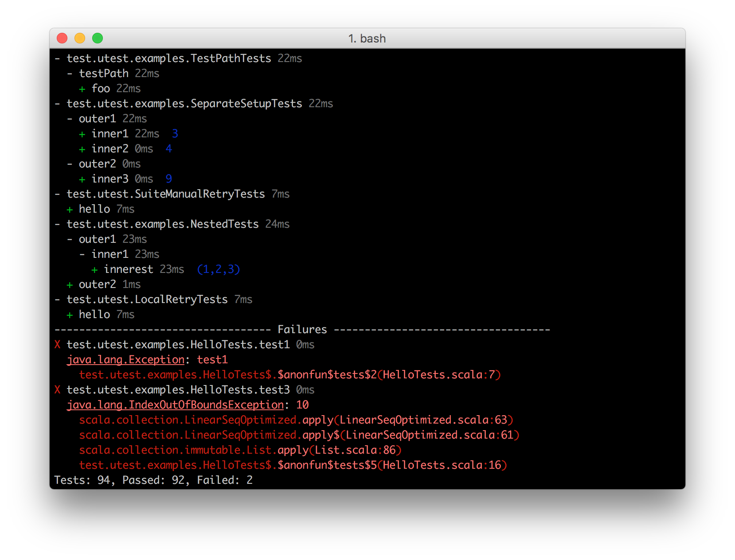Click the red X marking HelloTests.test3 failure
The height and width of the screenshot is (560, 735).
57,390
